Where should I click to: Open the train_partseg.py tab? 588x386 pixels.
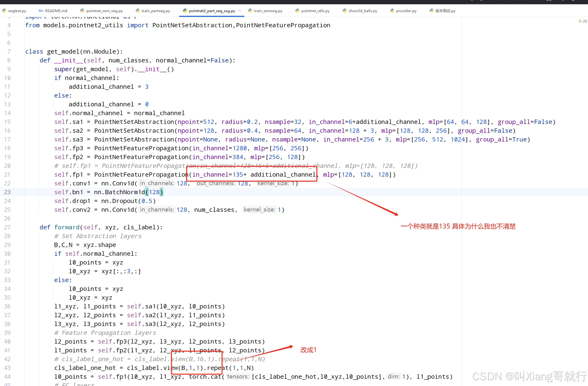pos(155,11)
